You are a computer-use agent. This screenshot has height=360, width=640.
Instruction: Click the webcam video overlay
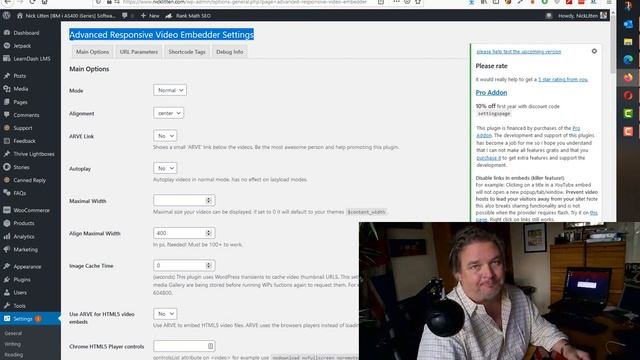coord(499,291)
